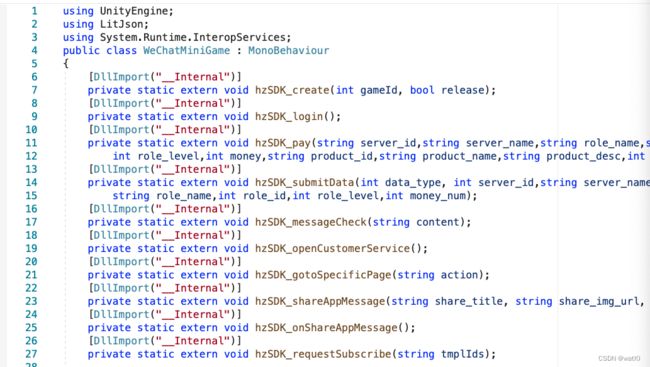Click the money_num parameter
The width and height of the screenshot is (650, 367).
[437, 196]
